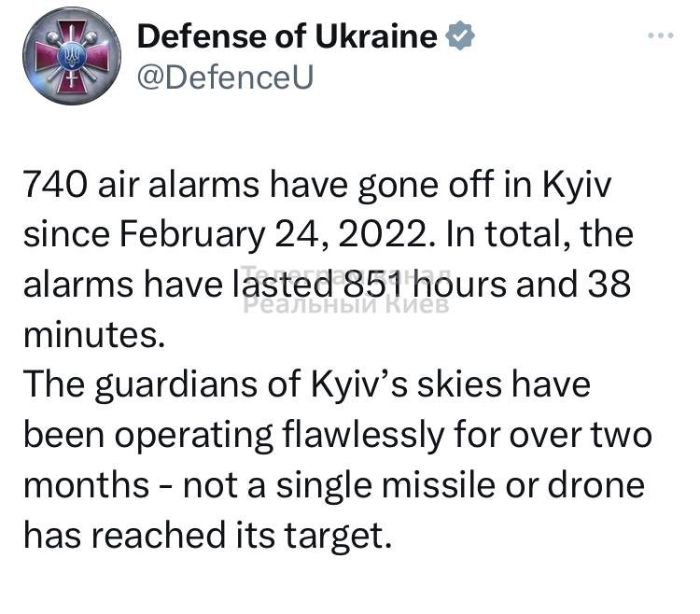Click the number 38 before minutes
Viewport: 700px width, 614px height.
[609, 285]
